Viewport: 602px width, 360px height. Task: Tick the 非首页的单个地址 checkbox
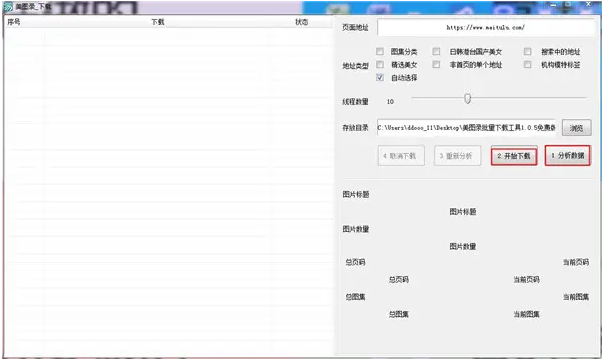tap(436, 64)
